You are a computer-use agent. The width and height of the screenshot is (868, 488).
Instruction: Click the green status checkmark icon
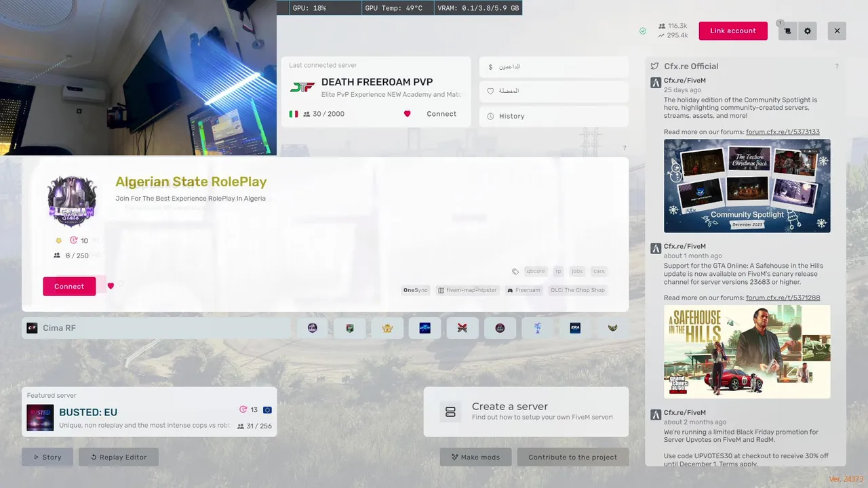click(643, 31)
